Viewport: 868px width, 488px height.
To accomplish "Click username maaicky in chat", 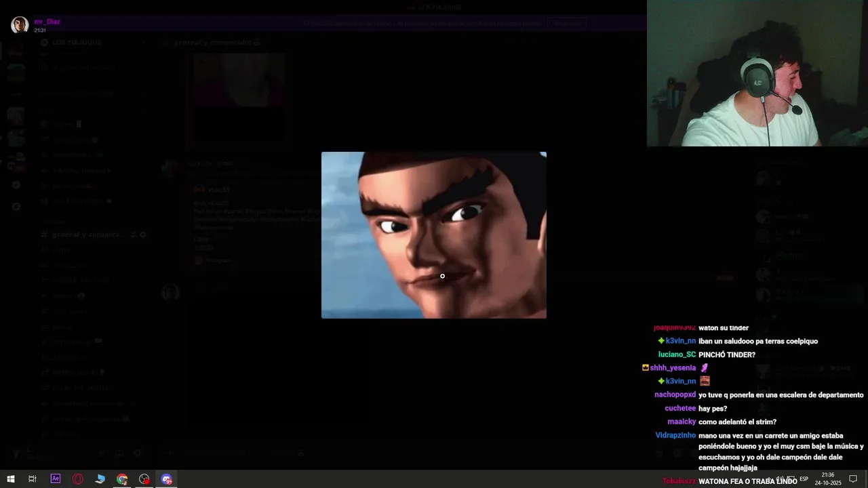I will (x=682, y=422).
